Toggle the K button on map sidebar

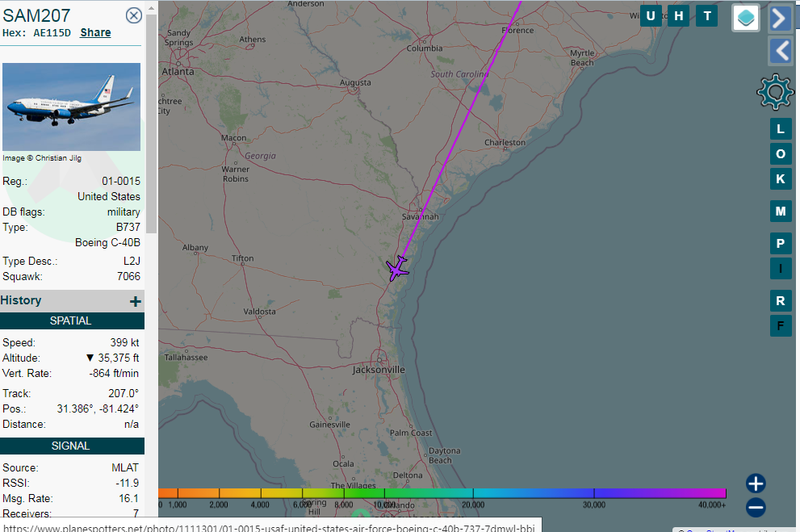click(781, 179)
